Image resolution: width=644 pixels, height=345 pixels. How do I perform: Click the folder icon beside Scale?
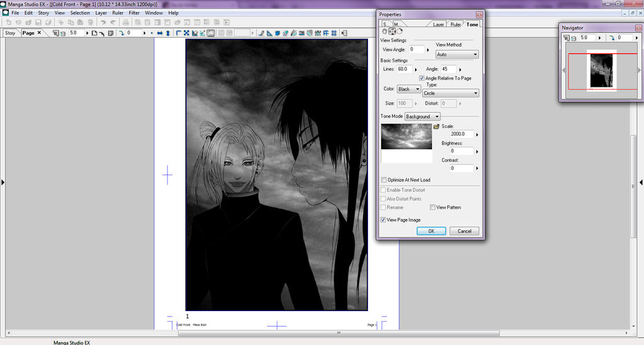[436, 127]
